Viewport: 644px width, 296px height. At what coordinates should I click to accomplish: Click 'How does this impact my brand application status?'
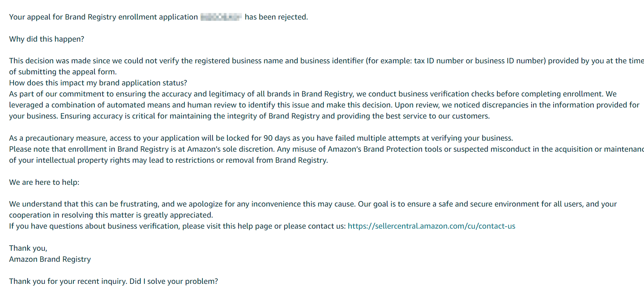[98, 83]
